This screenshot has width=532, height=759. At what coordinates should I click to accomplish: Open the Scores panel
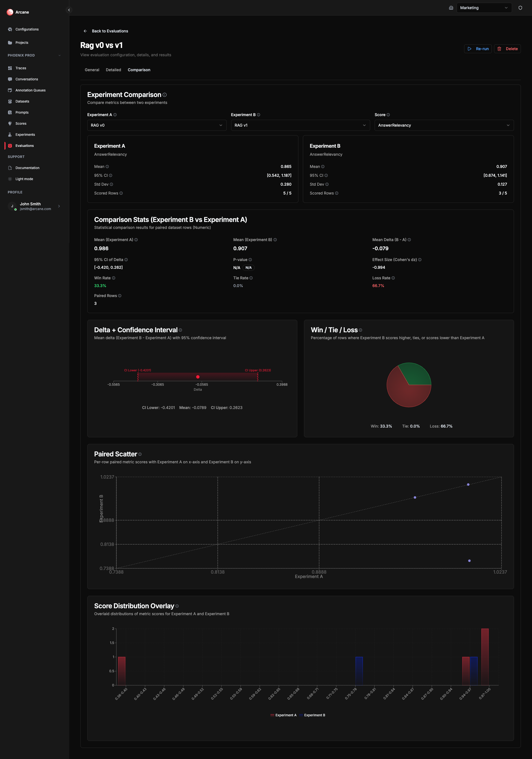click(x=21, y=123)
